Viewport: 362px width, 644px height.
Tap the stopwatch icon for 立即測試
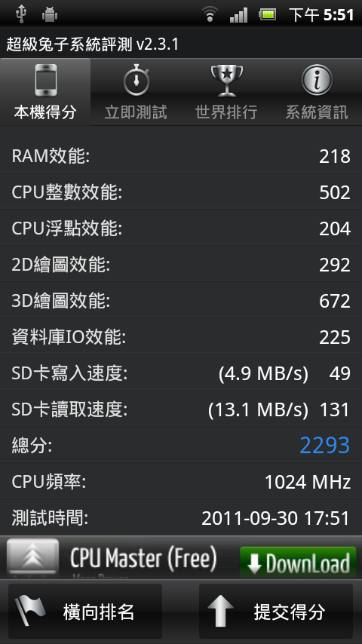pyautogui.click(x=136, y=80)
